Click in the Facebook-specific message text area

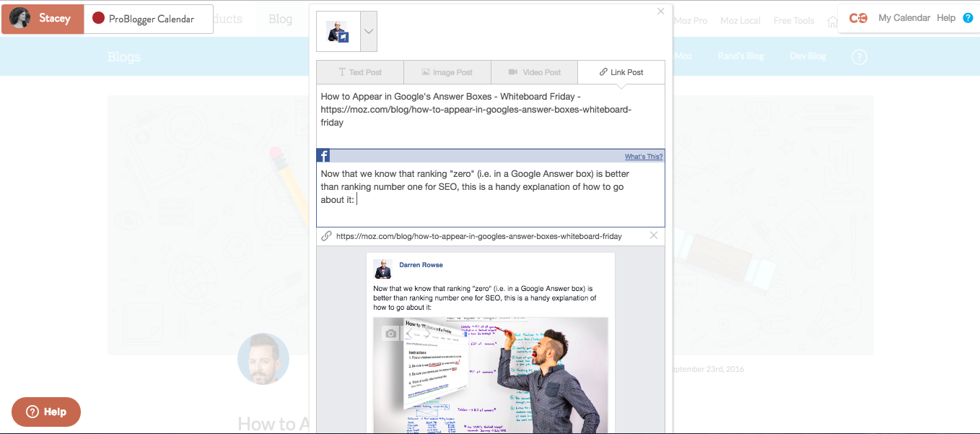pos(491,195)
